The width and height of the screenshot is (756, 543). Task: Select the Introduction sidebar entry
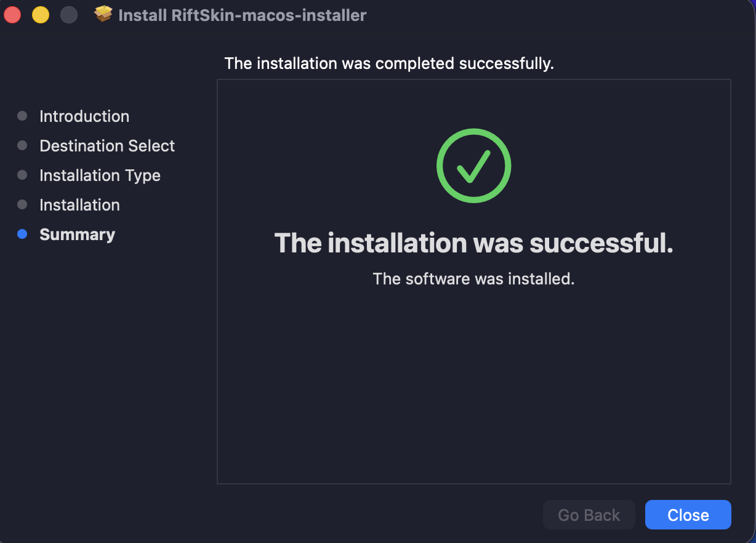pyautogui.click(x=84, y=116)
